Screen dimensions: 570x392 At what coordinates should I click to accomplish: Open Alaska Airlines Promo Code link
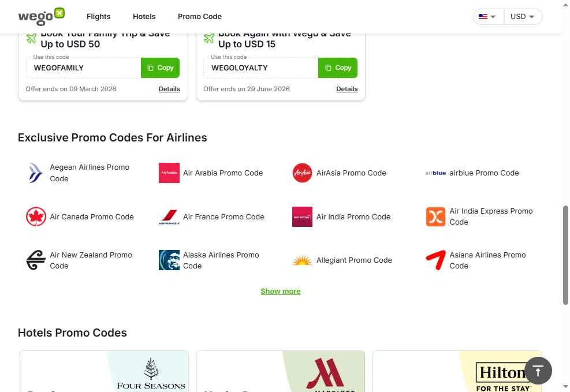pos(221,260)
